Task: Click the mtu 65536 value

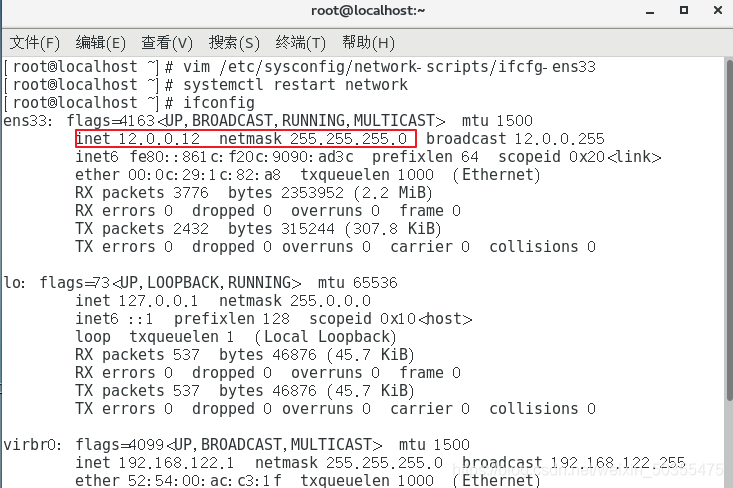Action: pyautogui.click(x=358, y=283)
